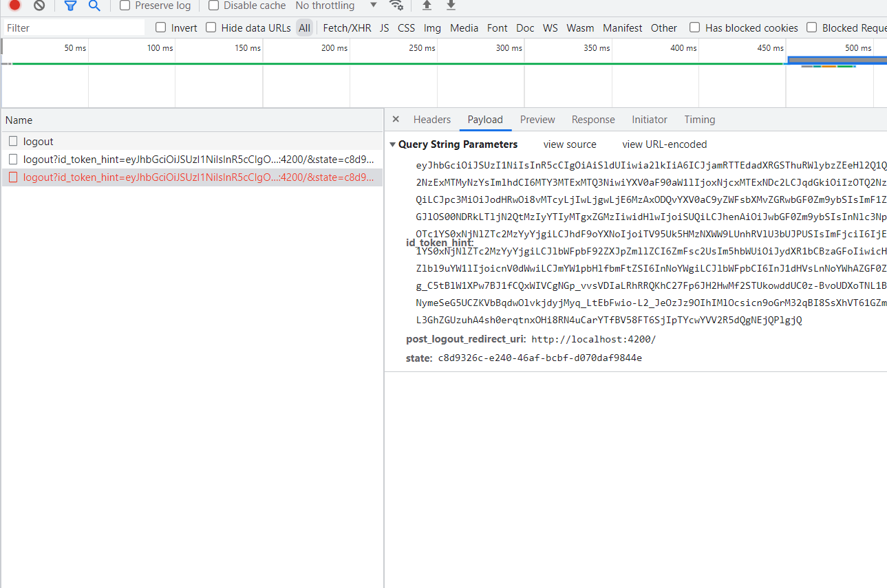
Task: Import HAR file upload arrow
Action: point(427,6)
